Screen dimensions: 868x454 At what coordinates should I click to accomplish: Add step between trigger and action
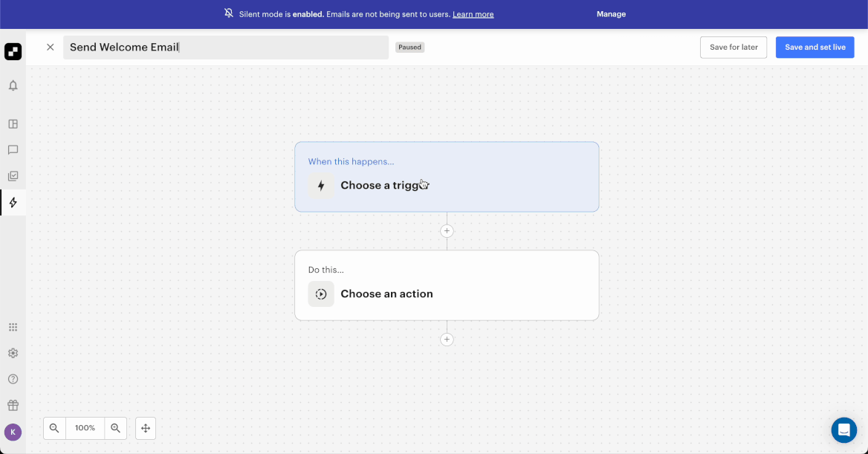447,231
